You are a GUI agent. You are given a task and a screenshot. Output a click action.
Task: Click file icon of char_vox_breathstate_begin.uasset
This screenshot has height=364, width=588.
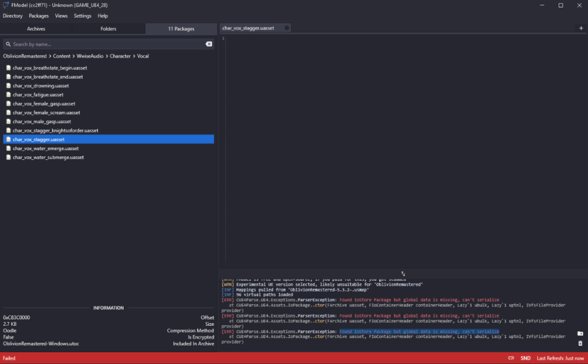pyautogui.click(x=8, y=68)
